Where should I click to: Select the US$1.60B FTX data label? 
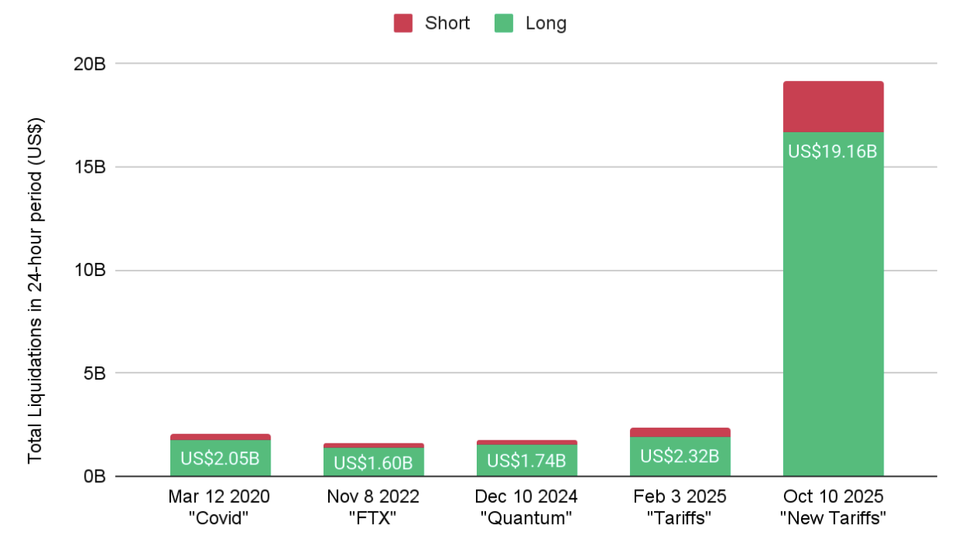(373, 463)
